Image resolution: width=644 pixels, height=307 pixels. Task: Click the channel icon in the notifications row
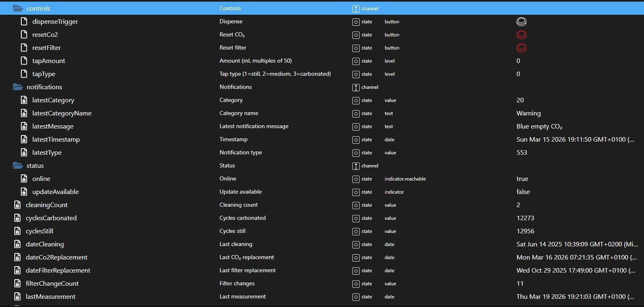click(x=356, y=87)
